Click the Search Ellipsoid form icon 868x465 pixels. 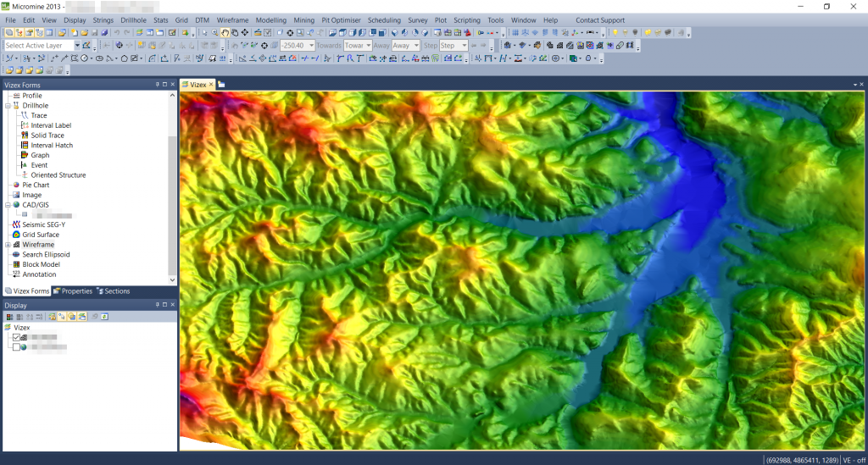(15, 254)
